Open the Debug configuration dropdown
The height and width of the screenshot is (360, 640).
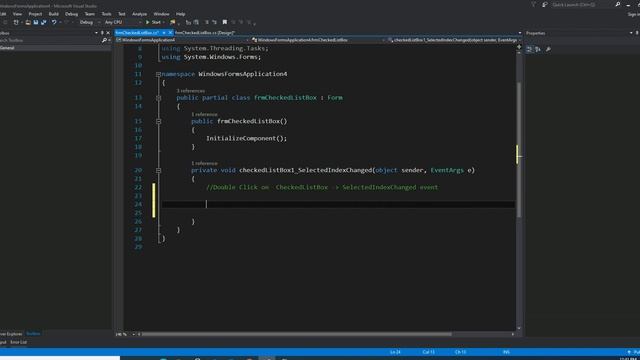pyautogui.click(x=89, y=22)
